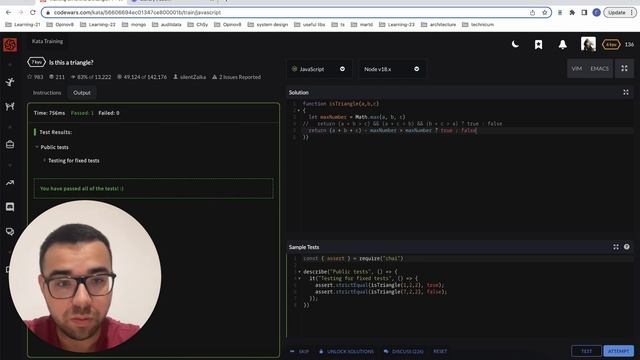Run sample tests with TEST button
This screenshot has width=640, height=360.
586,351
